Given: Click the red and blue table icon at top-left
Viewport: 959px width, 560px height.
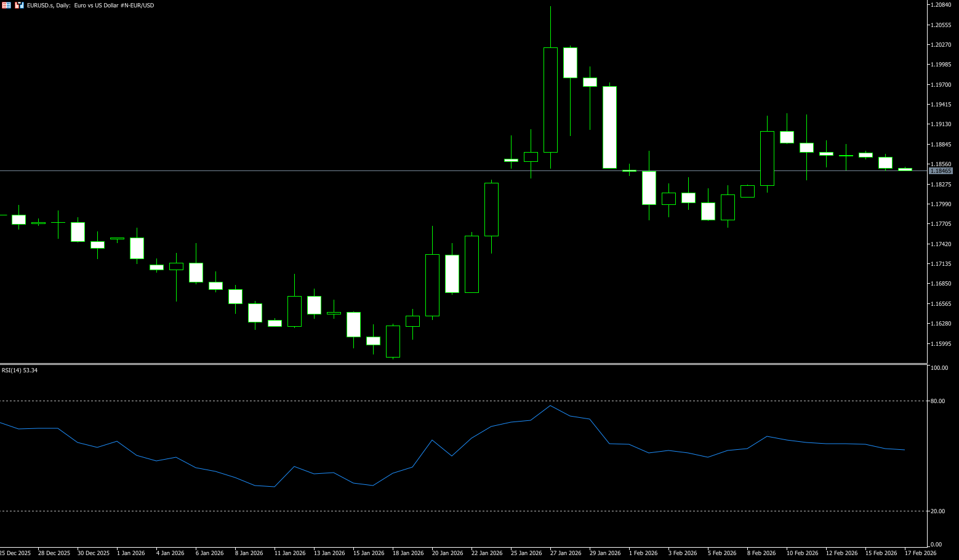Looking at the screenshot, I should point(6,6).
